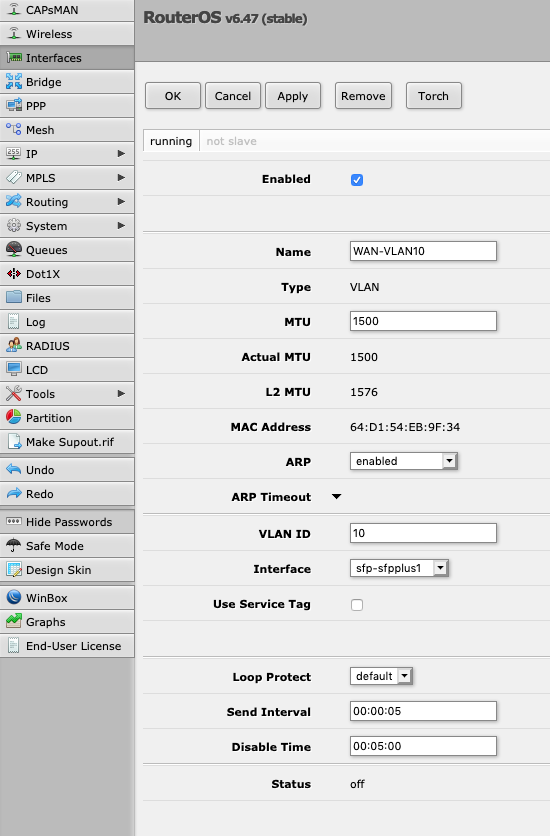The height and width of the screenshot is (836, 550).
Task: Click the LCD monitor icon
Action: click(14, 369)
